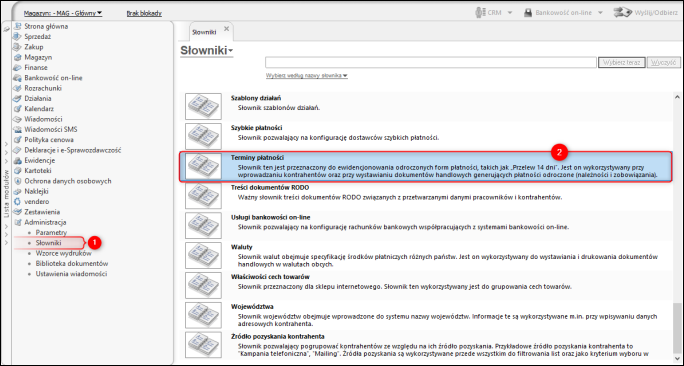The height and width of the screenshot is (366, 684).
Task: Open Wiadomości SMS module icon
Action: (x=17, y=130)
